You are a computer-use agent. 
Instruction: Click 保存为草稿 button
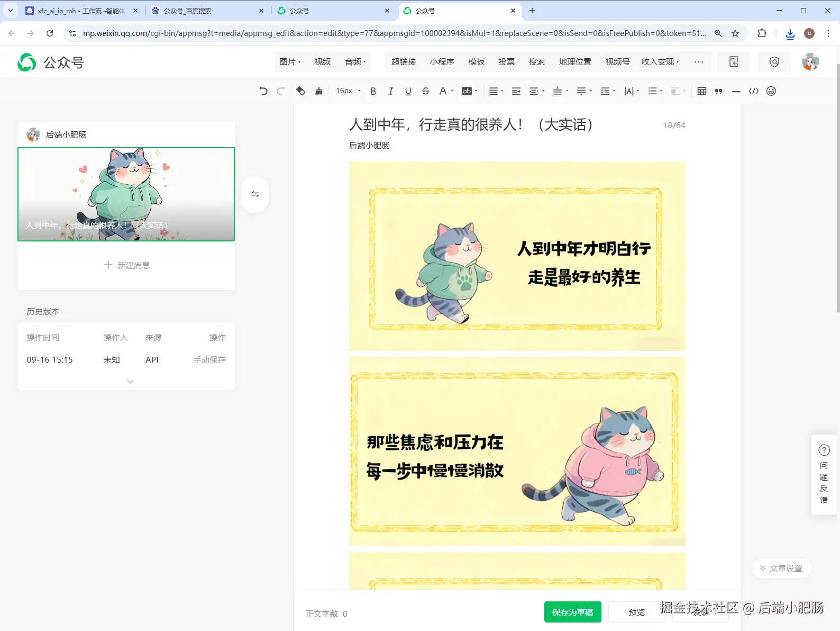(x=573, y=612)
